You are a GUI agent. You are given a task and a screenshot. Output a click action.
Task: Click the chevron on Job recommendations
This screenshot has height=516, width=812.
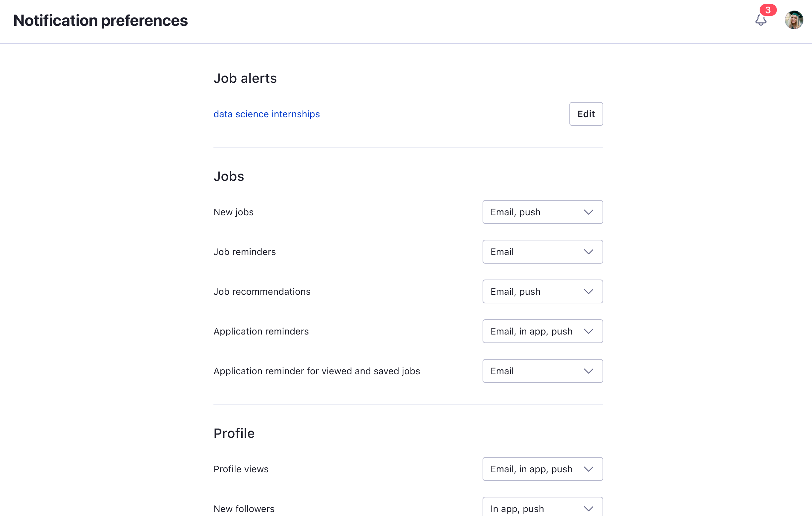click(x=588, y=291)
